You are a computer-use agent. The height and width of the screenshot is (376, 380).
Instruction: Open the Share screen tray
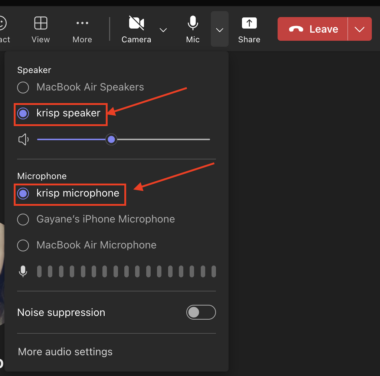coord(249,29)
